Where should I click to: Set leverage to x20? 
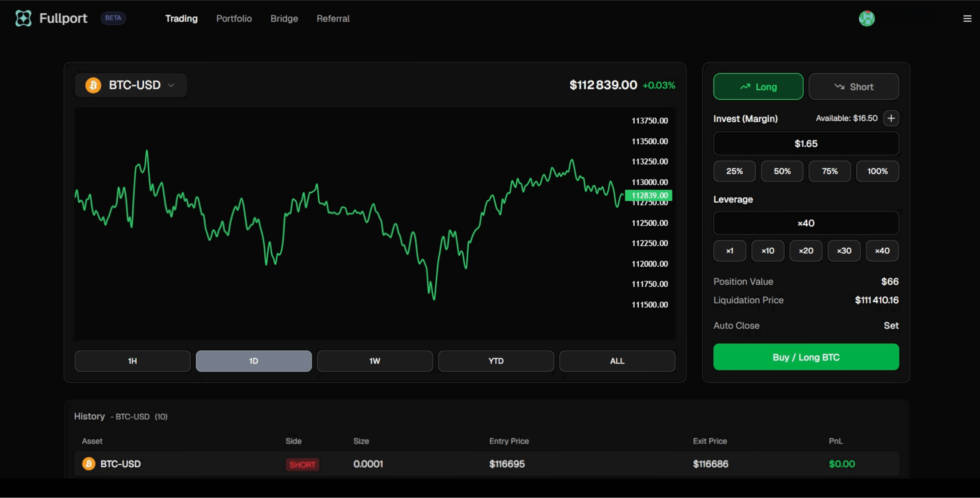806,251
